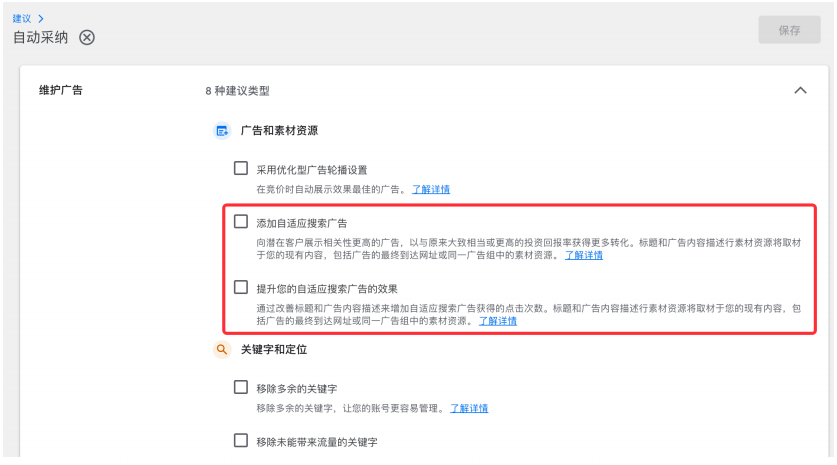Enable 采用优化型广告轮播设置 checkbox
Screen dimensions: 837x465
[x=241, y=168]
